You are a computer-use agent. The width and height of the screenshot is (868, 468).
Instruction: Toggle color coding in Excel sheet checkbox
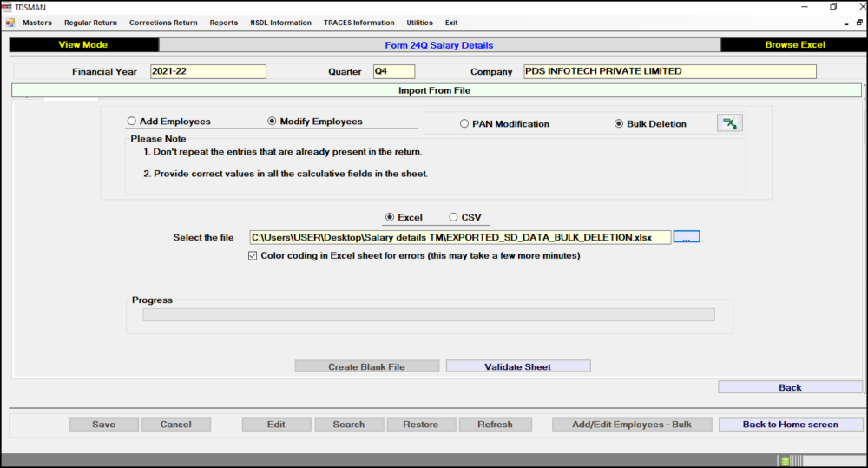(x=253, y=256)
